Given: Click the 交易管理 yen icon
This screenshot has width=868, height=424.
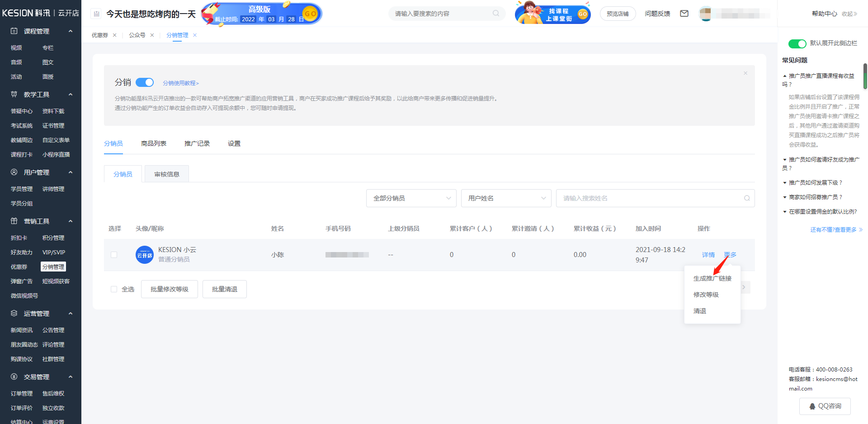Looking at the screenshot, I should click(14, 377).
